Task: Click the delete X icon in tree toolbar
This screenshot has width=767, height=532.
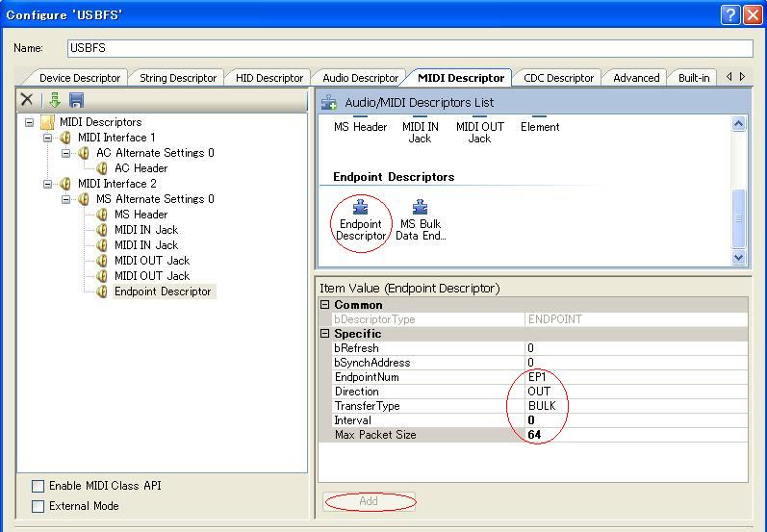Action: coord(27,100)
